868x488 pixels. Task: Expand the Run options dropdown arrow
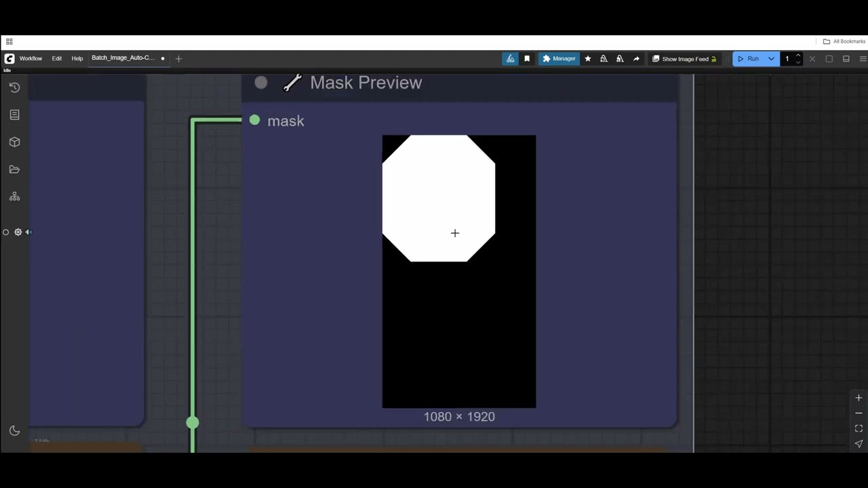click(x=771, y=59)
